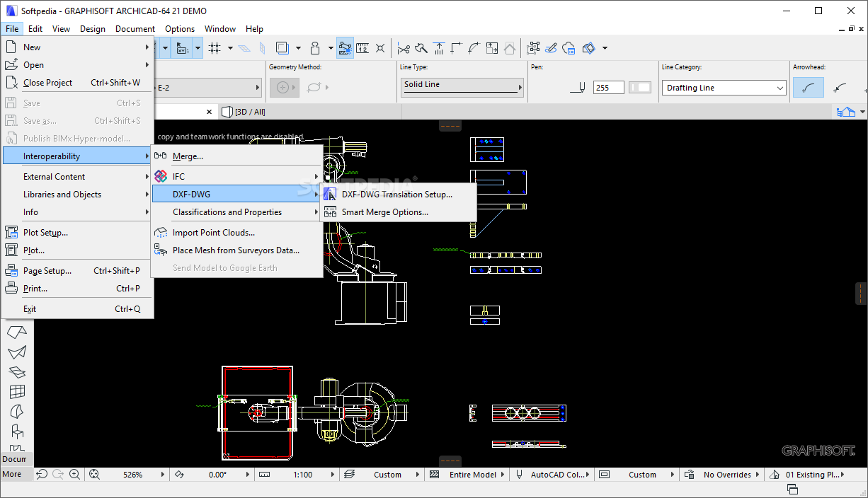Click Exit in the File menu
This screenshot has width=868, height=498.
(x=78, y=309)
